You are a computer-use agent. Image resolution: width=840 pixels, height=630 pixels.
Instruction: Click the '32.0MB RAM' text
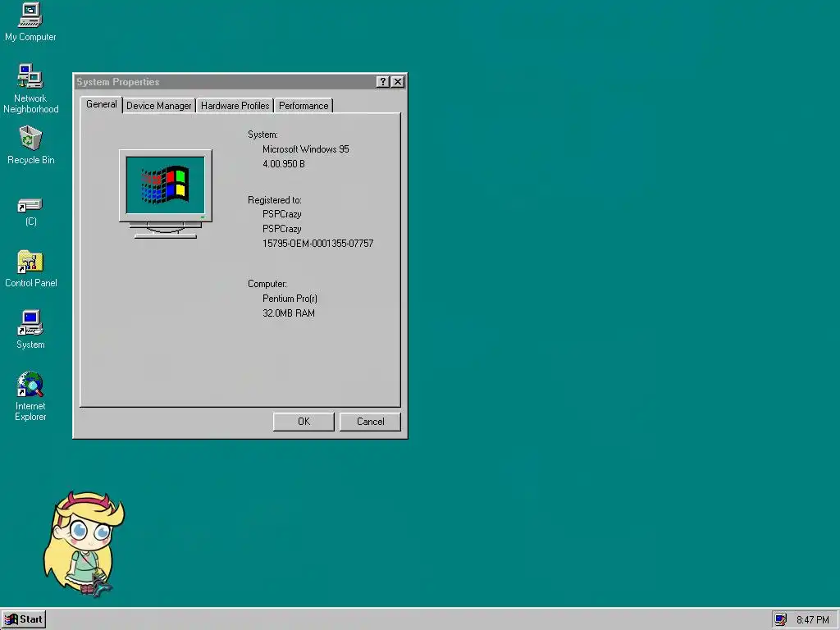[288, 313]
